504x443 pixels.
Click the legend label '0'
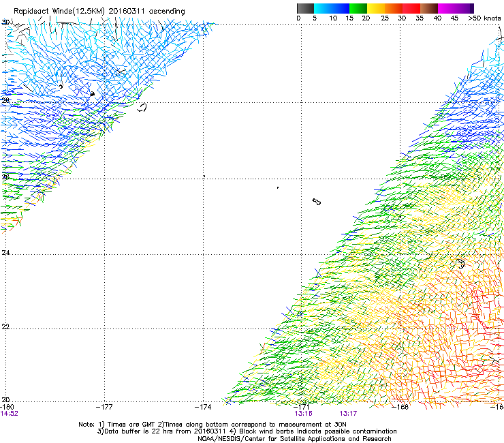tap(298, 18)
